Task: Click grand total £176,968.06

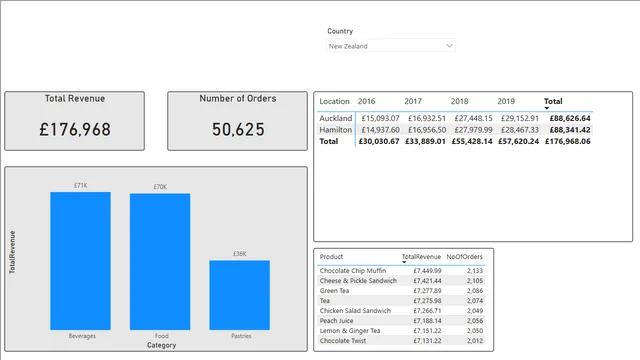Action: point(568,141)
